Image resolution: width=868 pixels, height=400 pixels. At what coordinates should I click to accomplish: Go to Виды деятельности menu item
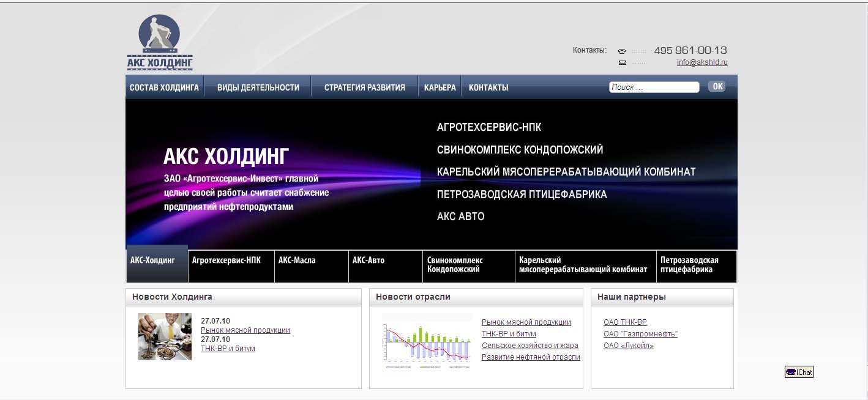tap(258, 87)
